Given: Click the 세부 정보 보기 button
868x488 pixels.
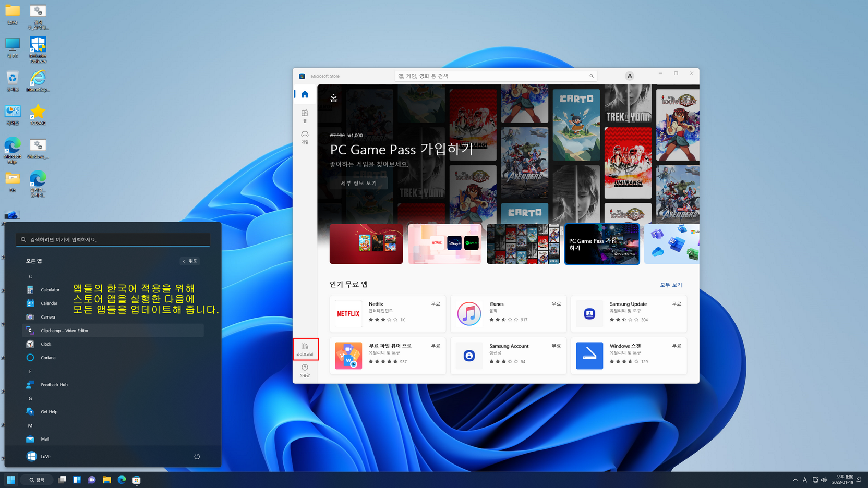Looking at the screenshot, I should pyautogui.click(x=358, y=183).
